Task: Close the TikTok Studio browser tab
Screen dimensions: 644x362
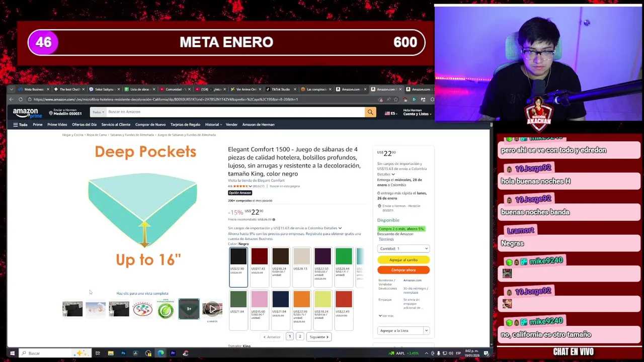Action: point(295,89)
